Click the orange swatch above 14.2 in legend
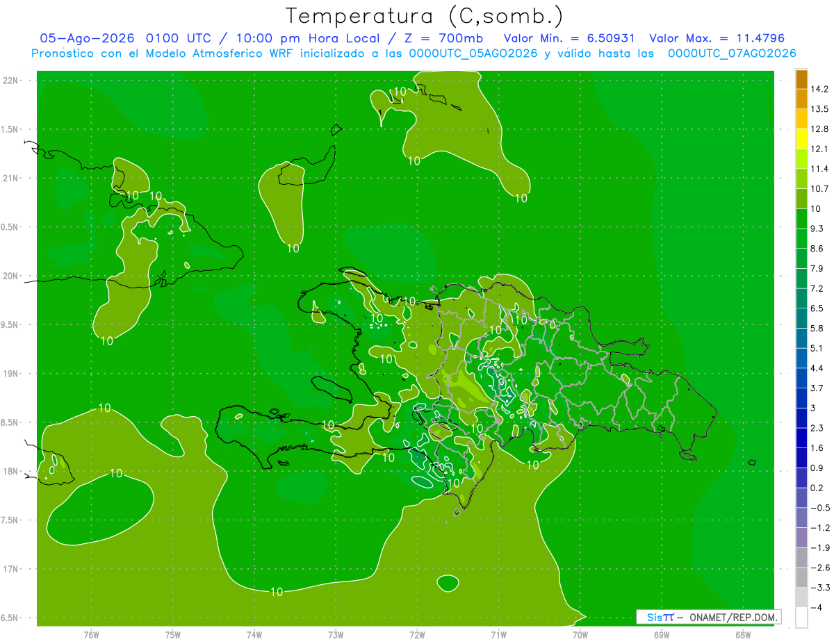The height and width of the screenshot is (644, 834). click(801, 79)
